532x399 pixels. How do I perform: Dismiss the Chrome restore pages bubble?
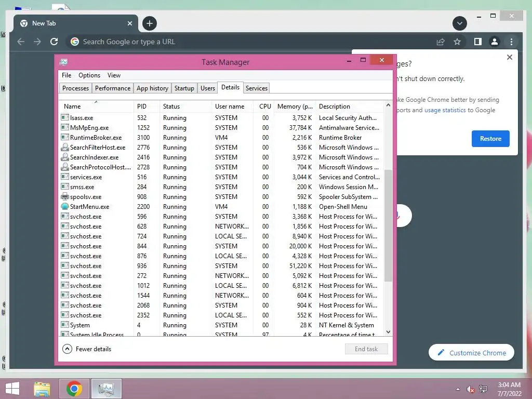pyautogui.click(x=509, y=57)
